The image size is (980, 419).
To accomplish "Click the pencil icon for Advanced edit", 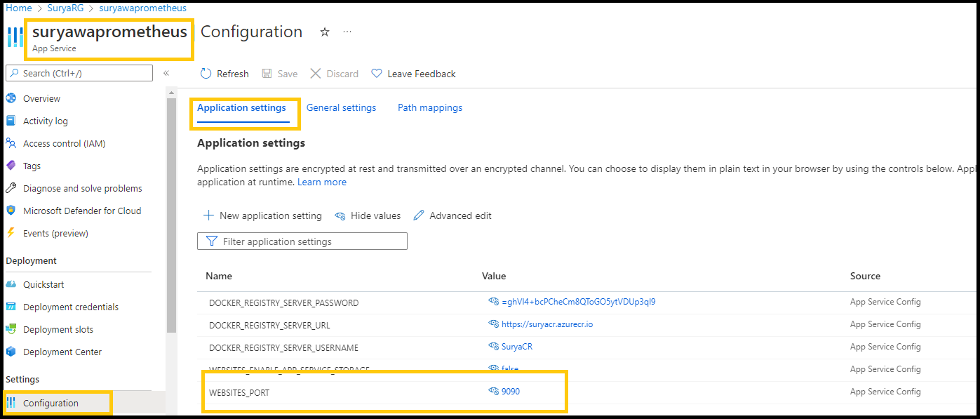I will [419, 215].
